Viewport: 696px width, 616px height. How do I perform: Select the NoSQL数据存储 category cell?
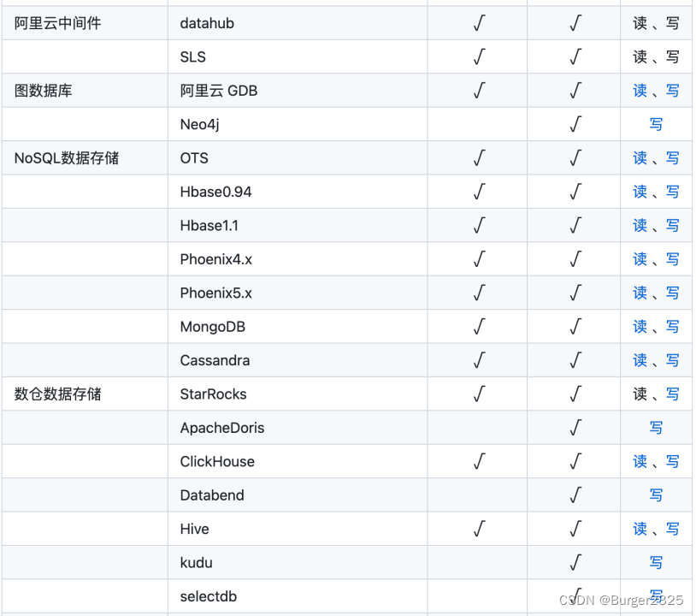point(85,158)
